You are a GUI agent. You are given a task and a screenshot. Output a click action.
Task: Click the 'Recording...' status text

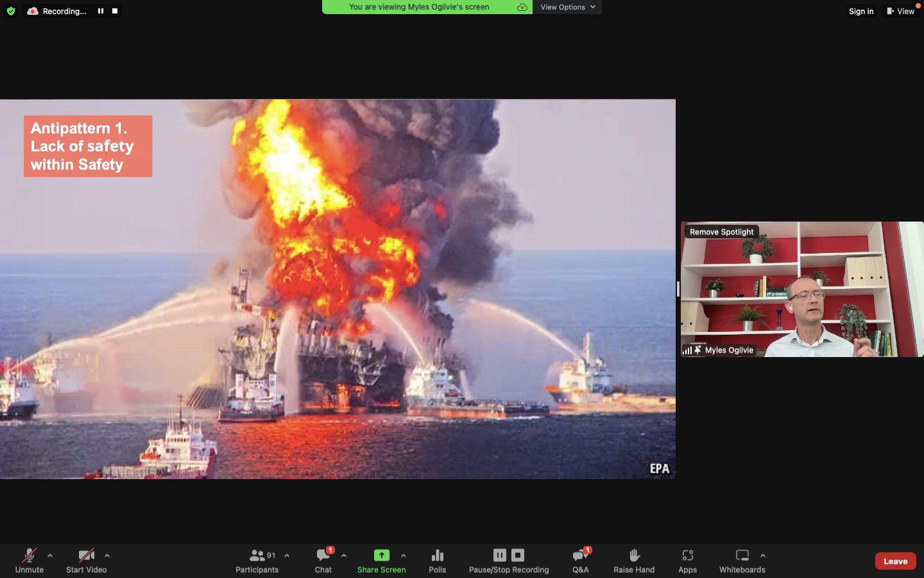point(64,11)
